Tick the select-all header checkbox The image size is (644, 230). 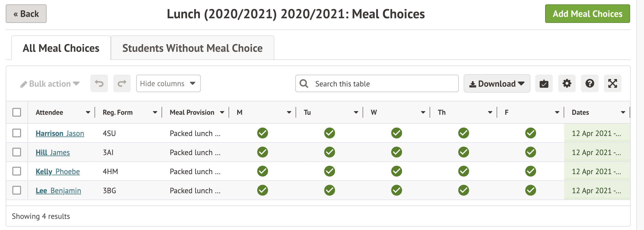coord(17,112)
